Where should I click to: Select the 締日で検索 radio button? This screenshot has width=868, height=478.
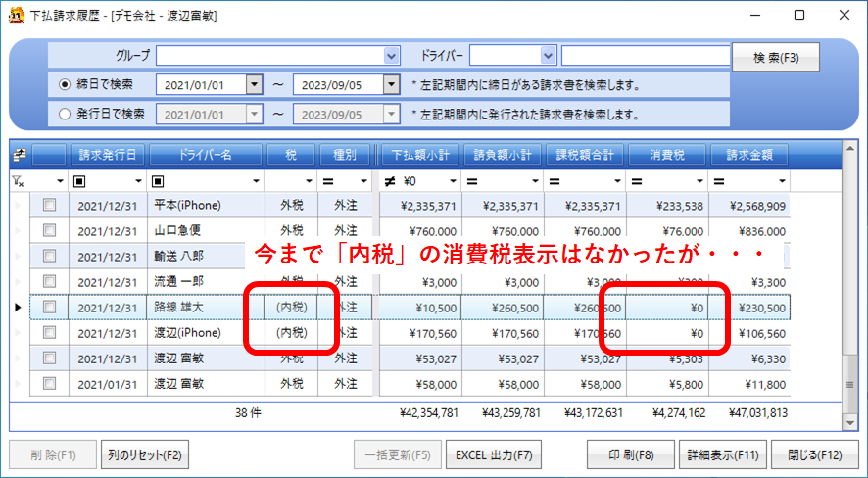(65, 85)
